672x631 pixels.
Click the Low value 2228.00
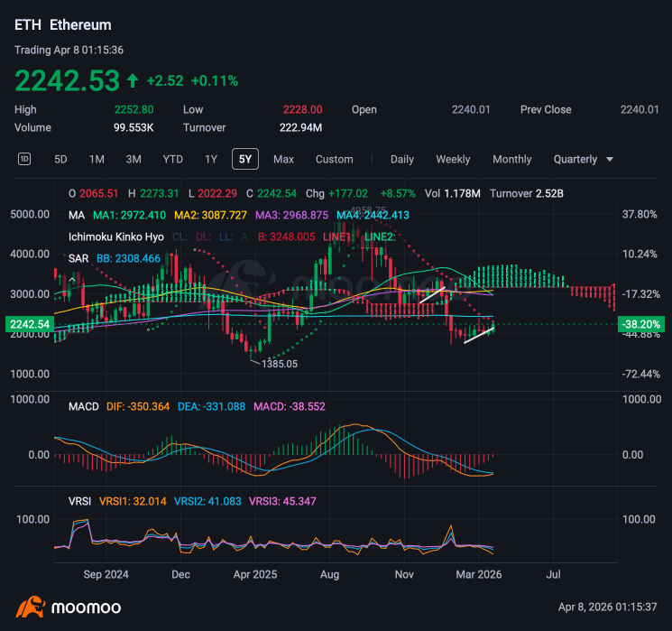click(x=302, y=109)
